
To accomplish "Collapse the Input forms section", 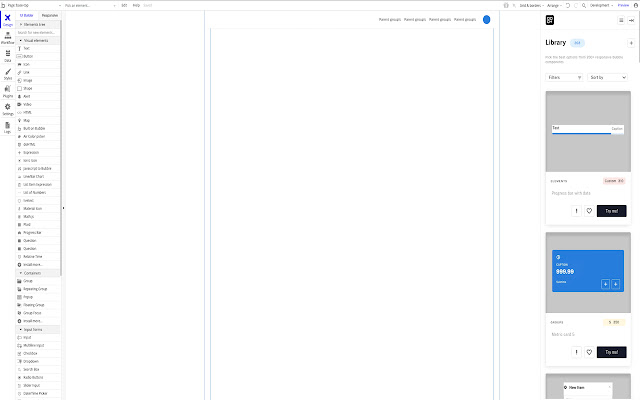I will (x=38, y=329).
